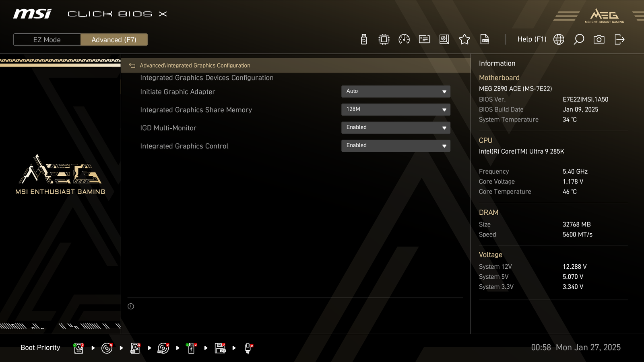Screen dimensions: 644x362
Task: Select the Initiate Graphic Adapter label
Action: click(x=178, y=92)
